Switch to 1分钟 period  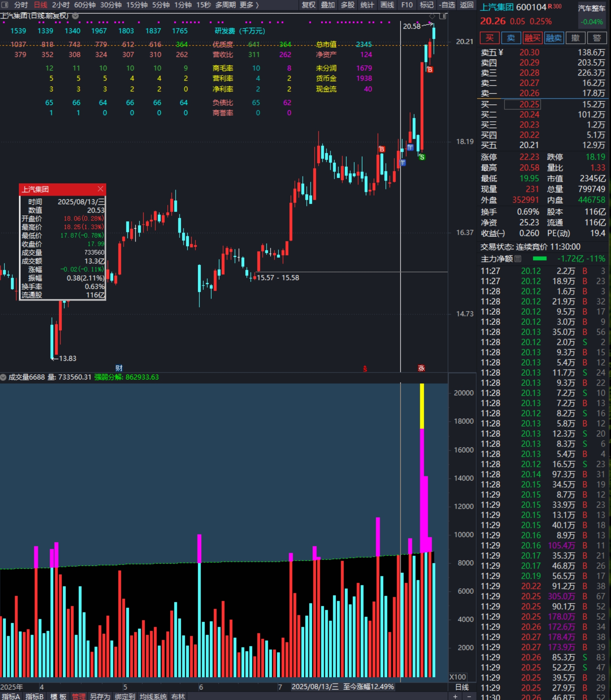point(183,5)
